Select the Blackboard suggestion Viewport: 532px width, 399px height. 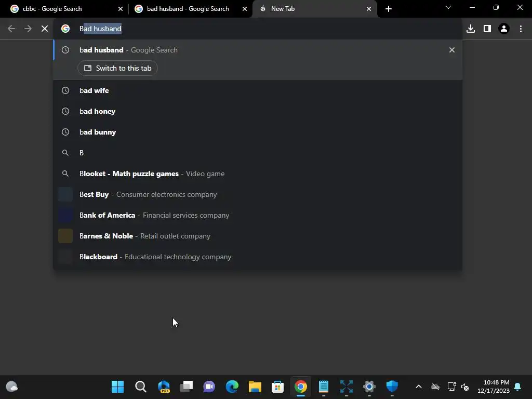pos(258,257)
